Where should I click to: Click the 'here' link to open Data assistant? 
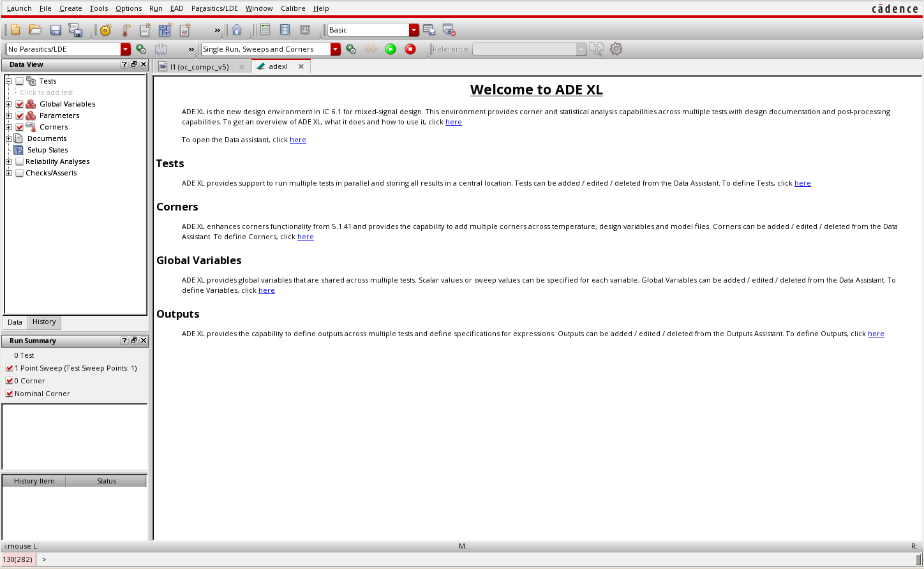tap(298, 140)
